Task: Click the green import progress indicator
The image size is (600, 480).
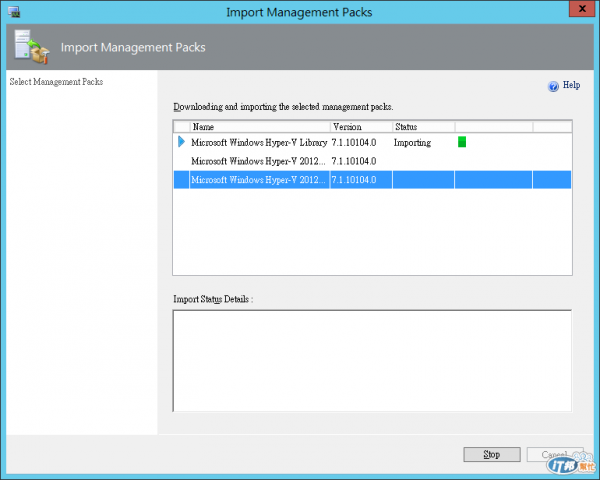Action: pos(462,142)
